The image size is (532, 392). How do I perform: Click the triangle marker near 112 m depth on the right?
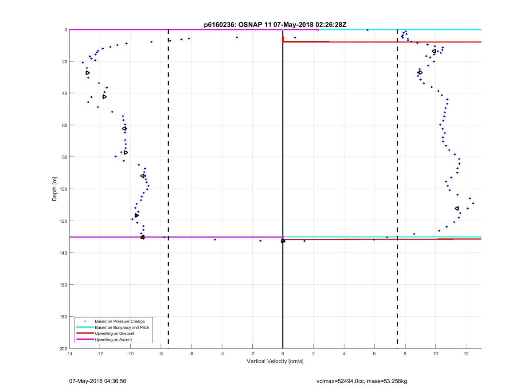[457, 209]
